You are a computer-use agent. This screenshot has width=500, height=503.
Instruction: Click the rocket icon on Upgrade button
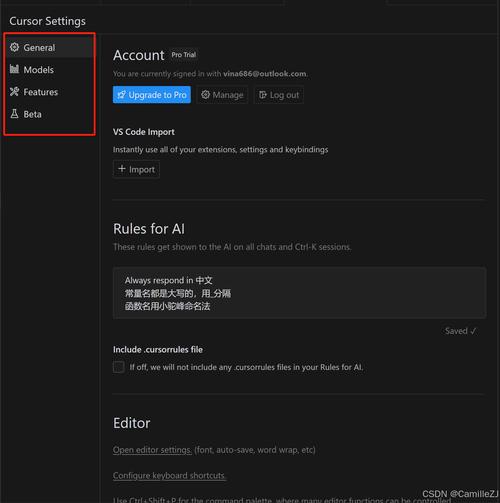[122, 95]
